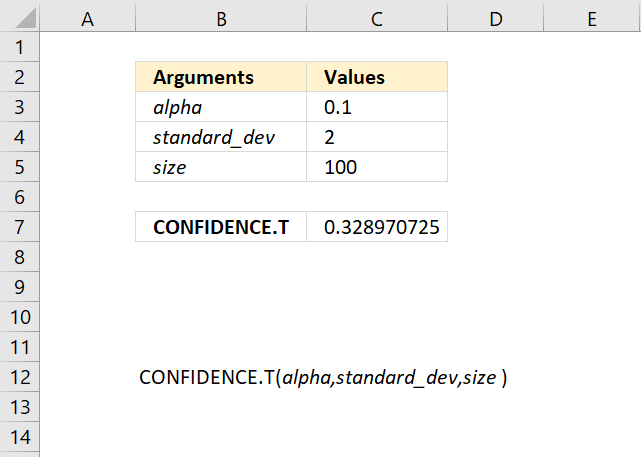641x457 pixels.
Task: Select the standard_dev label cell
Action: click(221, 137)
